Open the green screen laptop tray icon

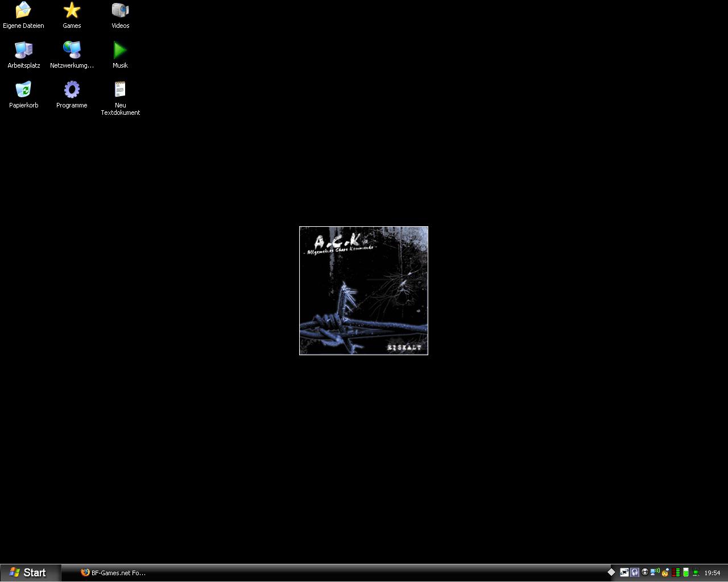(x=696, y=572)
